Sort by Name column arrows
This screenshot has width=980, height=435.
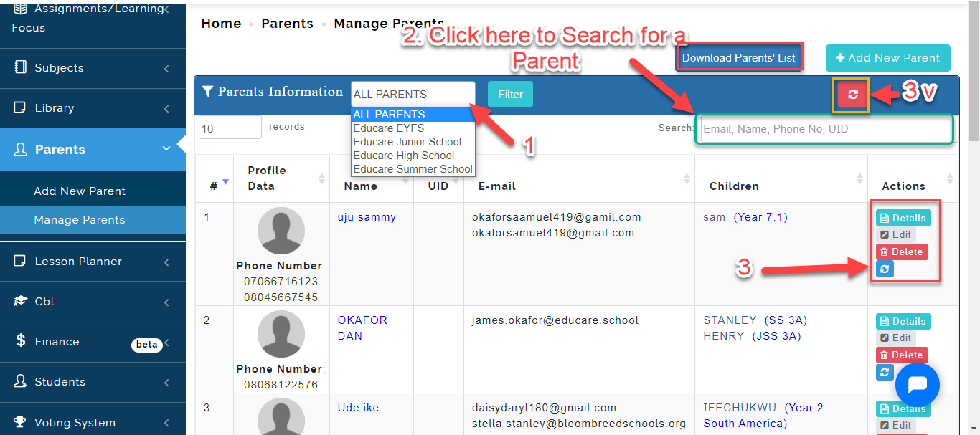tap(405, 178)
